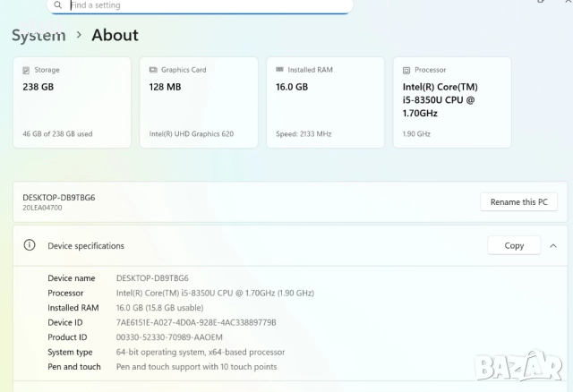This screenshot has height=392, width=573.
Task: Collapse the Device specifications section
Action: pos(553,245)
